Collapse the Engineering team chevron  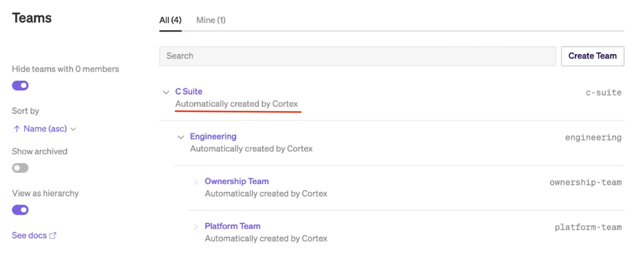(x=181, y=137)
